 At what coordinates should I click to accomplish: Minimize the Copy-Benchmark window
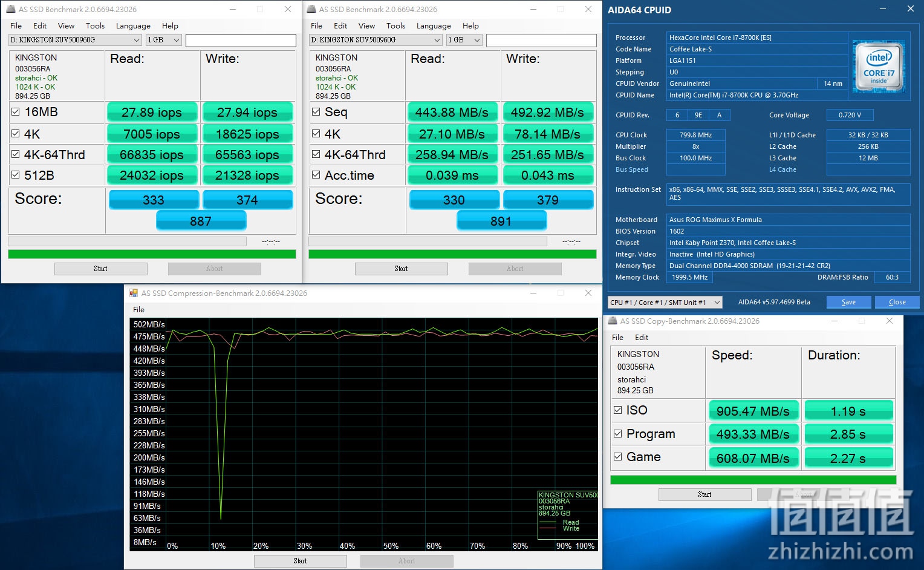pyautogui.click(x=835, y=321)
